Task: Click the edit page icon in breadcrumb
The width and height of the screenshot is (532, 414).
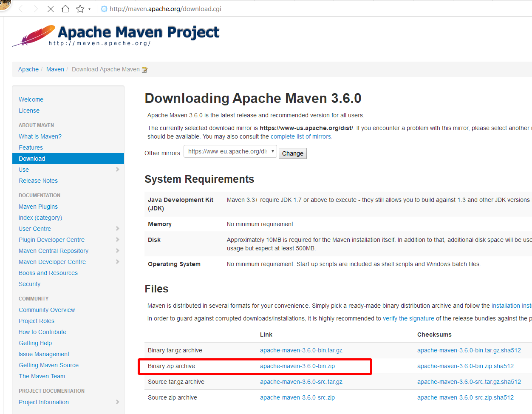Action: [144, 70]
